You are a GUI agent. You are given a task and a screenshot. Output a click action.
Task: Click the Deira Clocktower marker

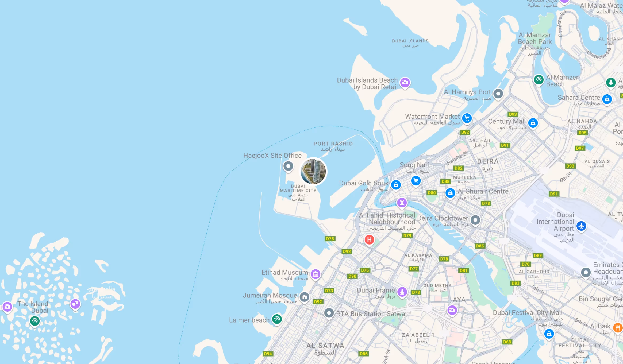point(475,220)
